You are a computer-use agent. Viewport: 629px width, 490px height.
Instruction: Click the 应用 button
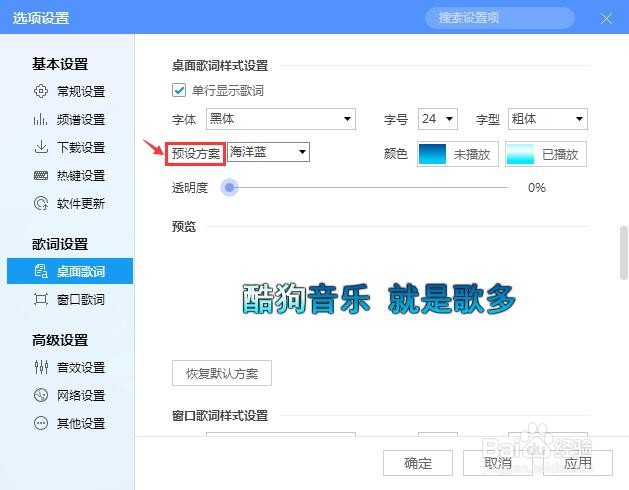click(578, 463)
